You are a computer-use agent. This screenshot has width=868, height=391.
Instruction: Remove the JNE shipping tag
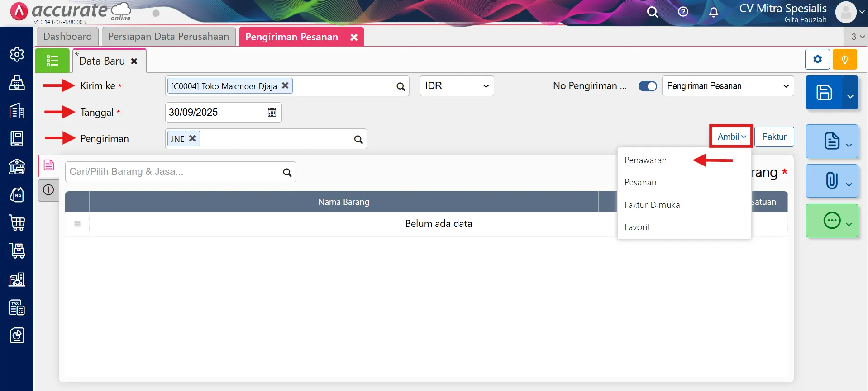[192, 139]
